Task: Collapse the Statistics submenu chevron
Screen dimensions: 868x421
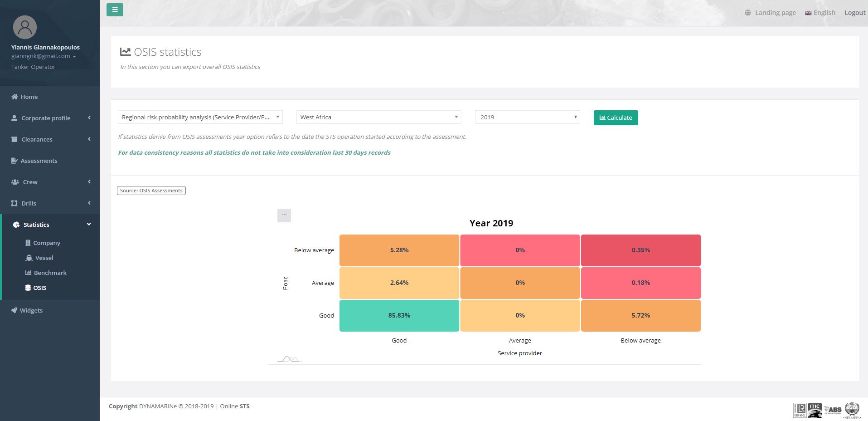Action: [x=89, y=224]
